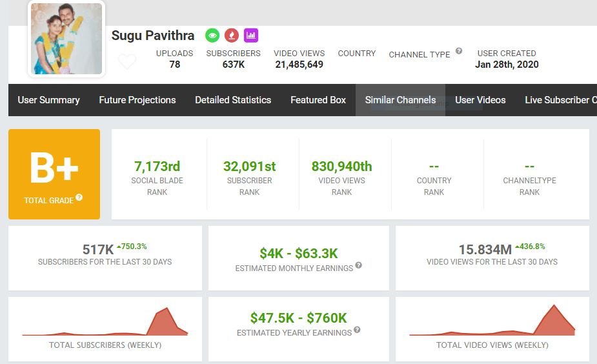Open the Detailed Statistics tab
Viewport: 597px width, 364px height.
(x=233, y=100)
